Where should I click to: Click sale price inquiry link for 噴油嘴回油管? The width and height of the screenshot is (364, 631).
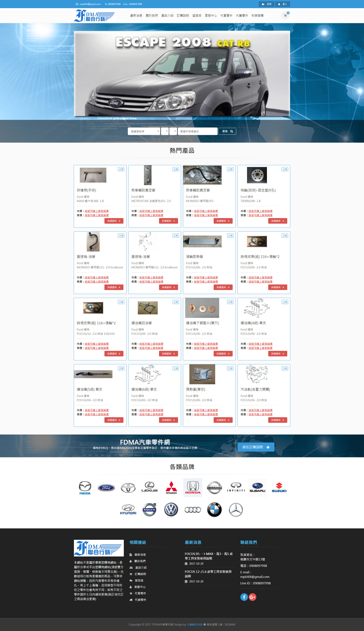151,348
